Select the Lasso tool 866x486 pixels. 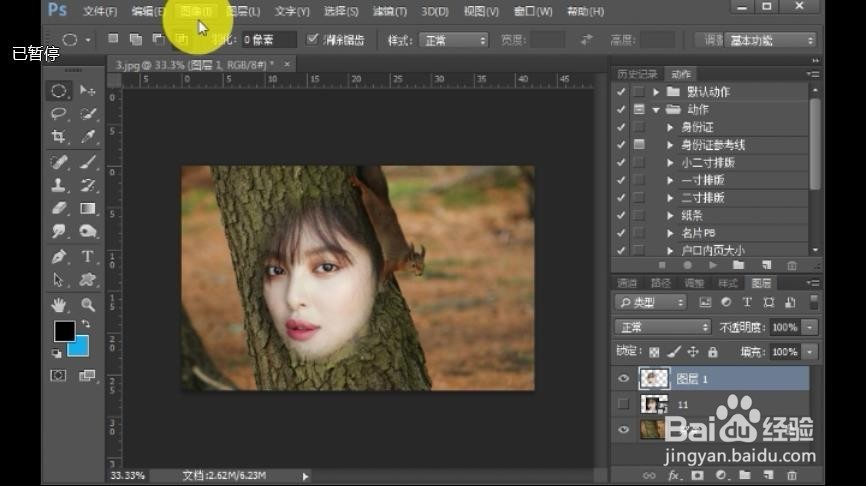pos(59,113)
